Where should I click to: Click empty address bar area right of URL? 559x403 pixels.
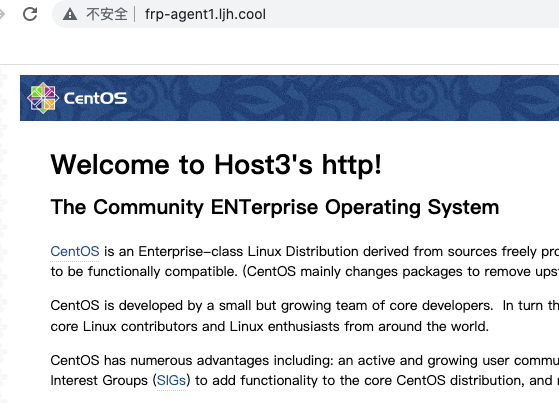coord(410,14)
